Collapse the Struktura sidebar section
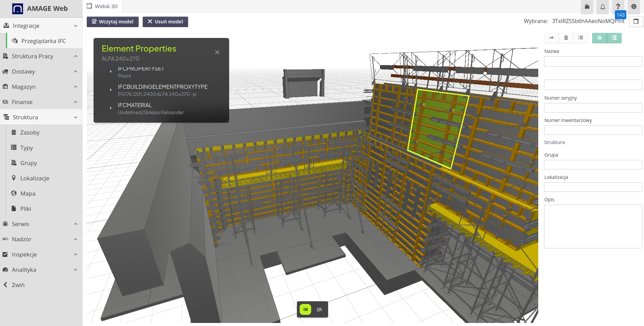The width and height of the screenshot is (644, 326). [x=41, y=117]
